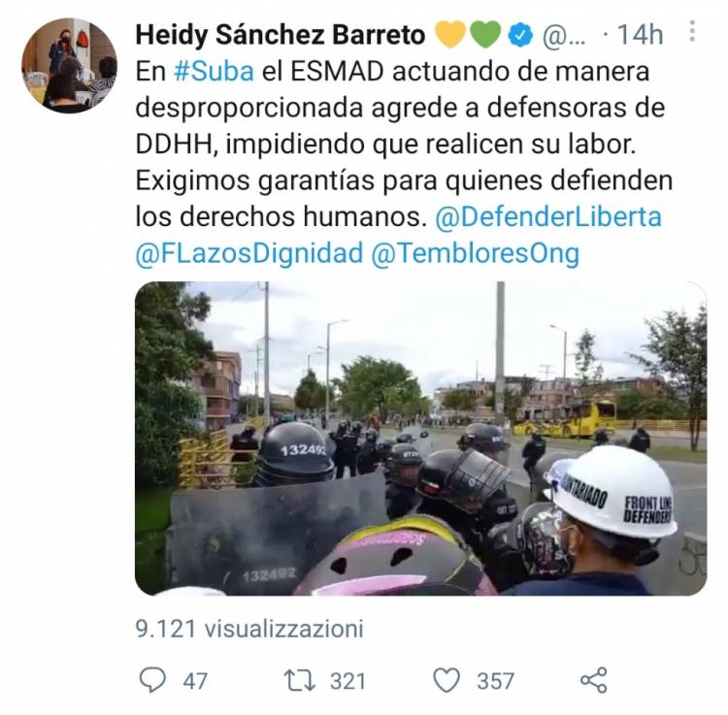
Task: Open the @DefenderLiberta mention
Action: tap(548, 216)
